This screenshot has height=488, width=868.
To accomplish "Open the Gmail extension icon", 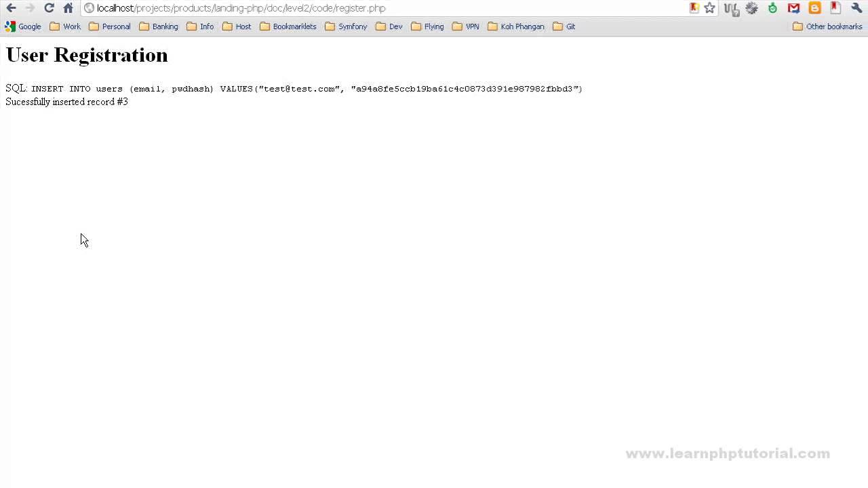I will (x=793, y=8).
